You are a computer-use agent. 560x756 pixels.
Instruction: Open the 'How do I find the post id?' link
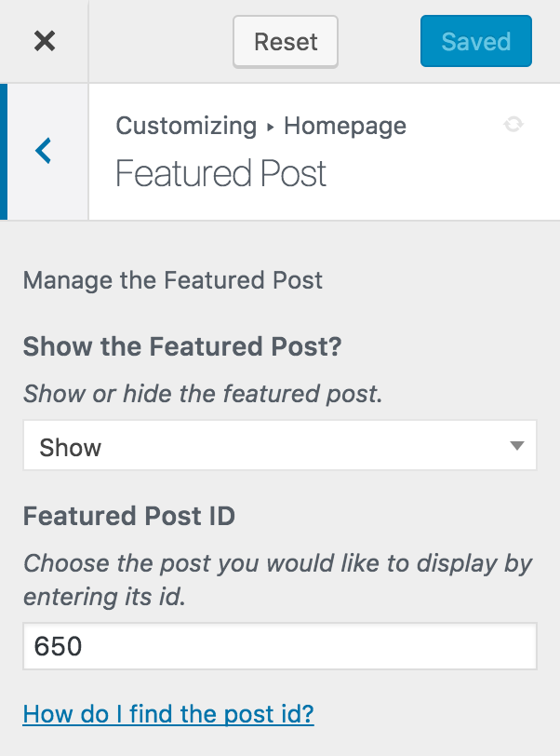click(168, 714)
